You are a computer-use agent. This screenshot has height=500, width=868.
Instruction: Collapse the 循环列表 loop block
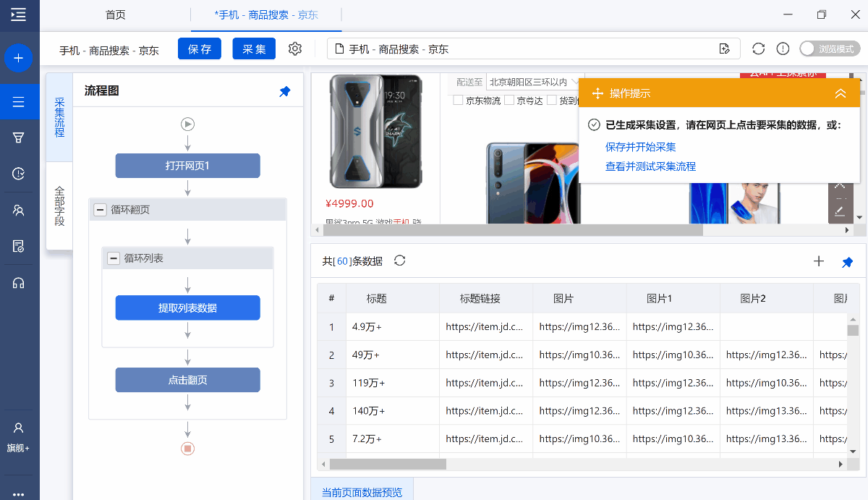[114, 258]
